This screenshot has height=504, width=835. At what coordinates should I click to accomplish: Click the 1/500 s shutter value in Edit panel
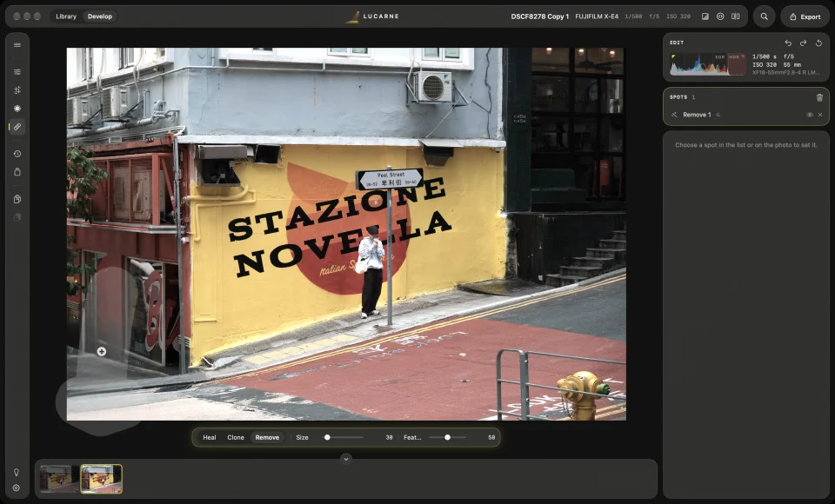765,56
